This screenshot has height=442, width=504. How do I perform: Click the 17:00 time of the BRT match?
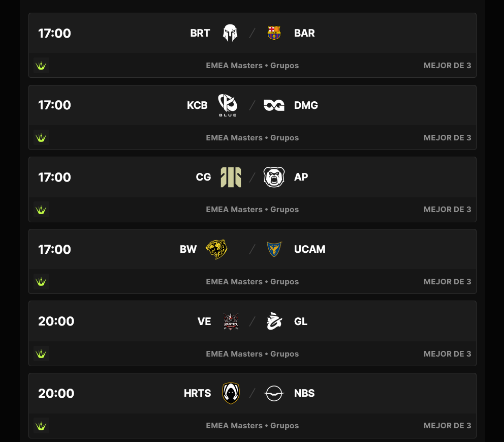54,33
